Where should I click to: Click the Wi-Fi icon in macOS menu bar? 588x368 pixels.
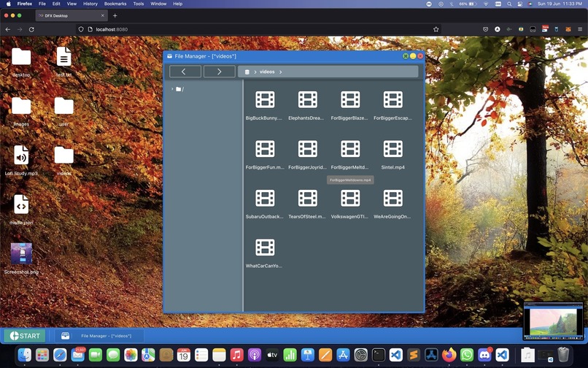[x=486, y=4]
